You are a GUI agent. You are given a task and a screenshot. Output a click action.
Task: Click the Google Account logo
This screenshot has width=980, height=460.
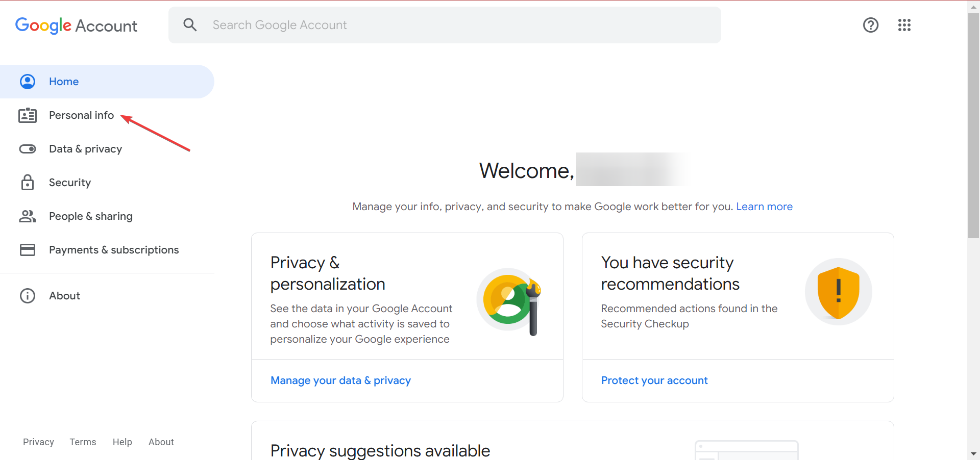(x=76, y=25)
